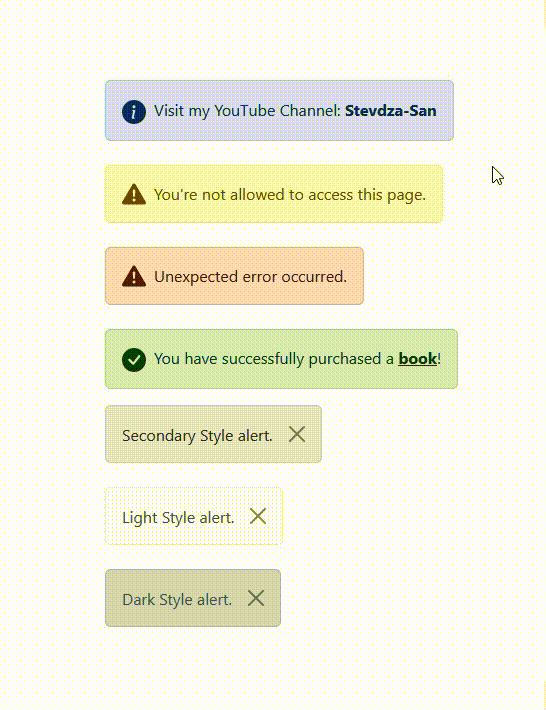Click the Dark Style alert label
Image resolution: width=546 pixels, height=710 pixels.
[177, 600]
